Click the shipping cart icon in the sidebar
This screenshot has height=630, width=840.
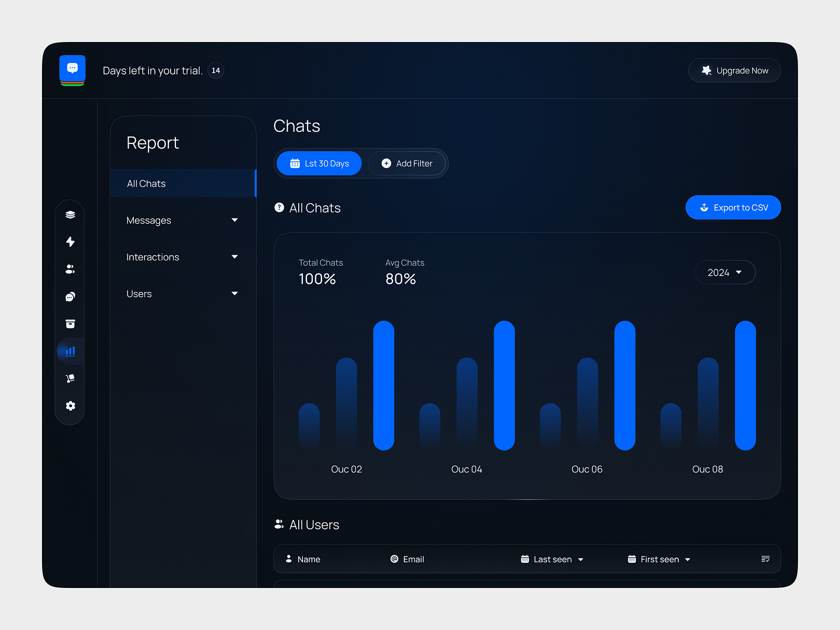pyautogui.click(x=70, y=379)
